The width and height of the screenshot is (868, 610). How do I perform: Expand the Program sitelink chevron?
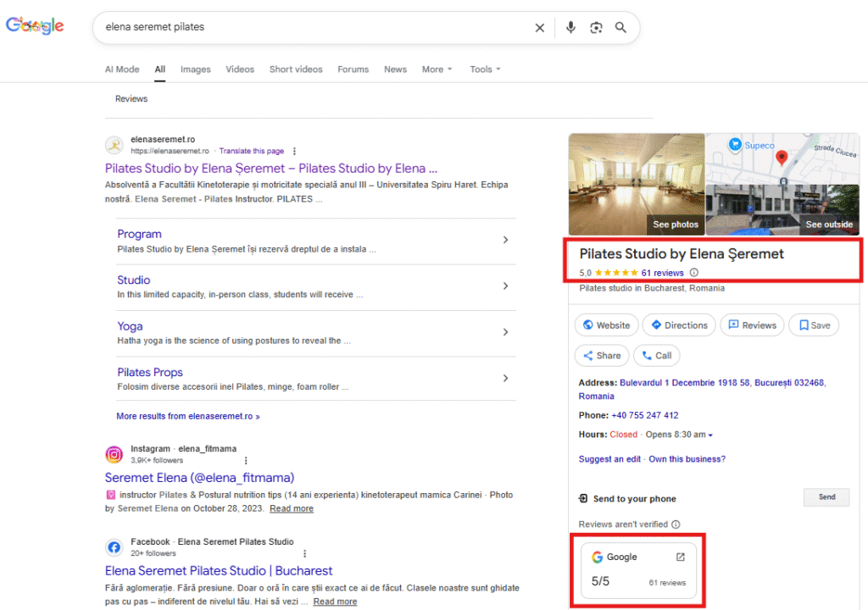(505, 240)
